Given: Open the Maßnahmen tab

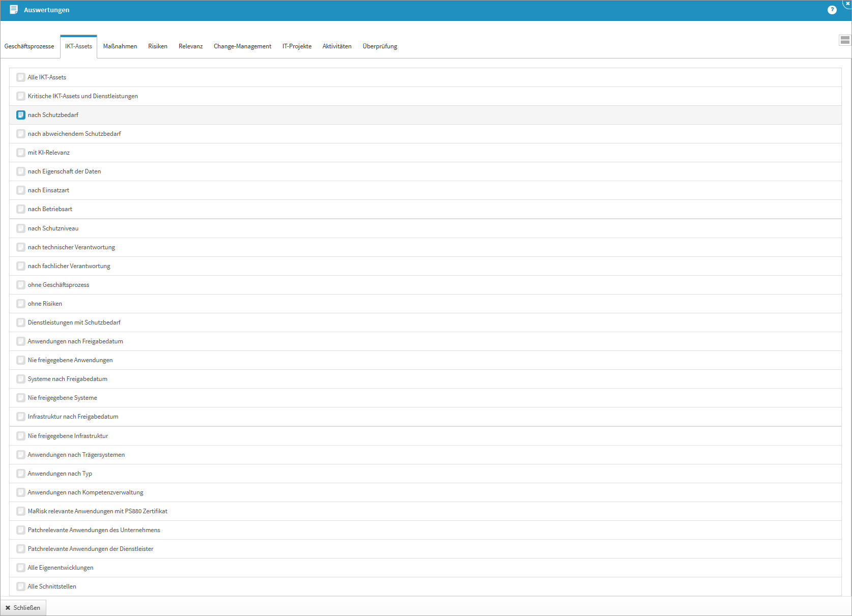Looking at the screenshot, I should pos(120,46).
